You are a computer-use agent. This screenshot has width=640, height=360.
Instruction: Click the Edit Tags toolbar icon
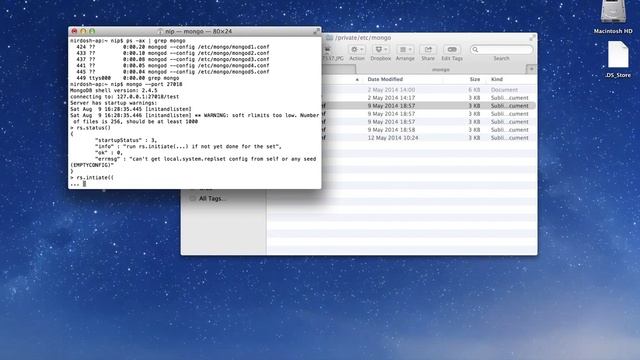452,49
